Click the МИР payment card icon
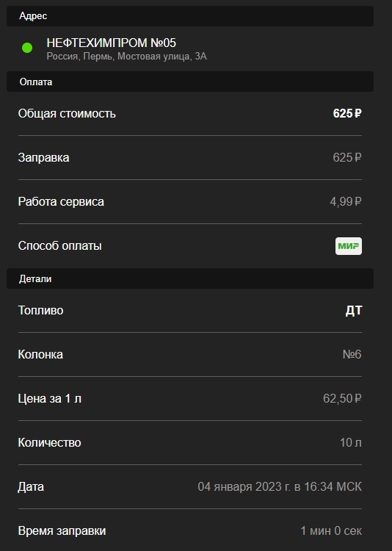The width and height of the screenshot is (392, 551). tap(349, 246)
